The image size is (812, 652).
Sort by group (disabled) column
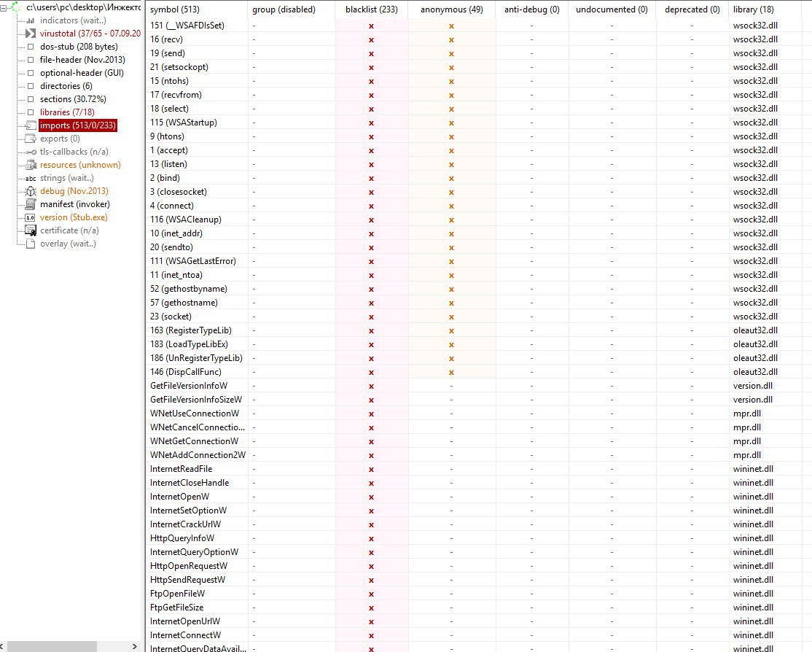click(292, 9)
